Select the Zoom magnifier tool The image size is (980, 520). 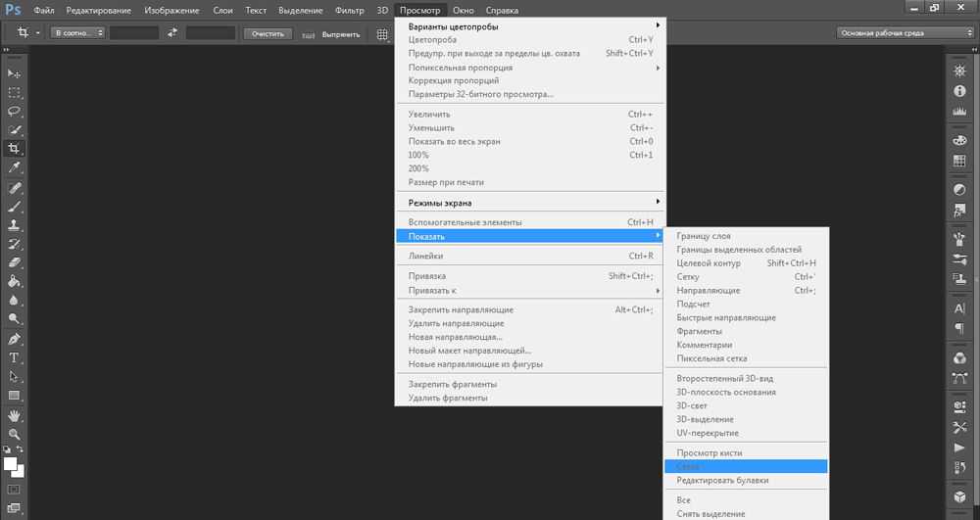pos(14,433)
